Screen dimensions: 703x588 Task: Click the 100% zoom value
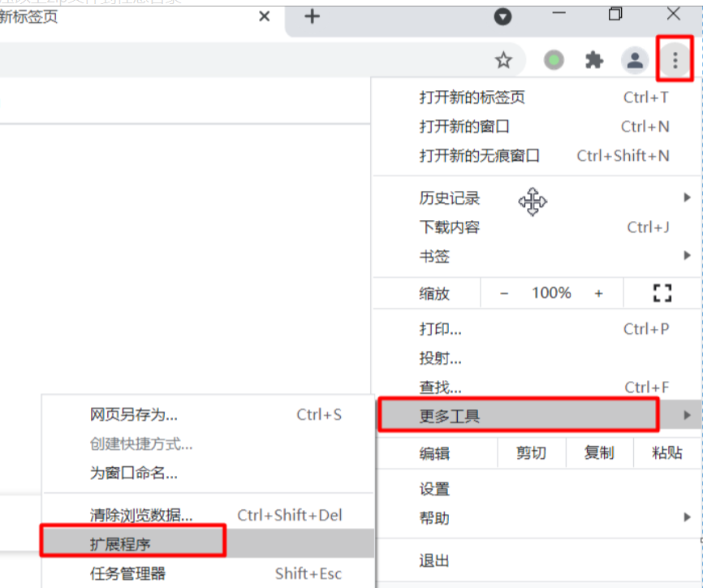tap(551, 293)
